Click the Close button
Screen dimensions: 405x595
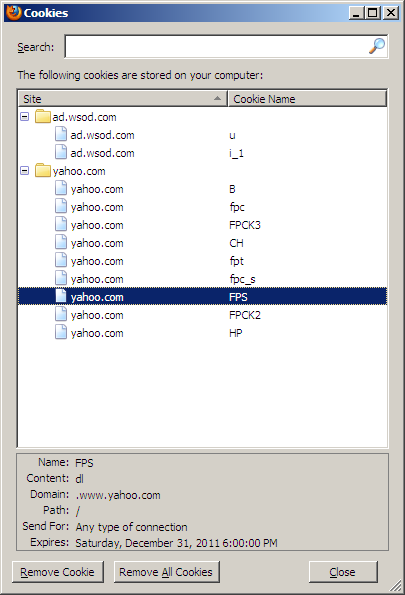[x=343, y=572]
